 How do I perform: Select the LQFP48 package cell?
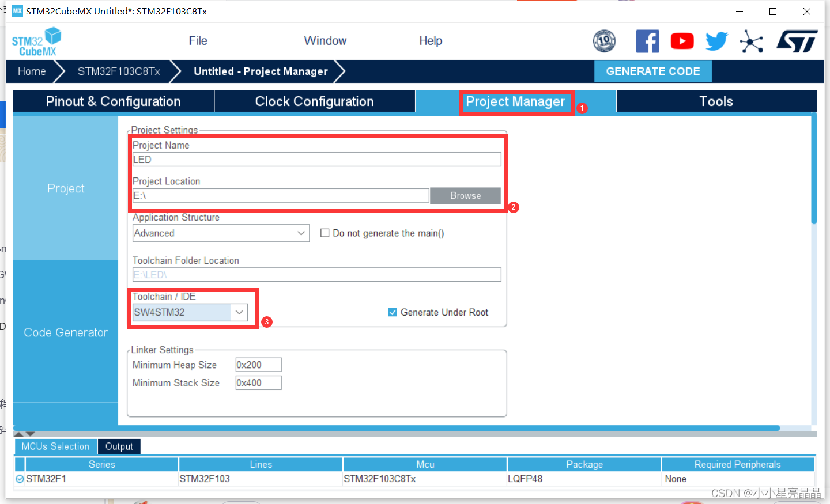[584, 479]
